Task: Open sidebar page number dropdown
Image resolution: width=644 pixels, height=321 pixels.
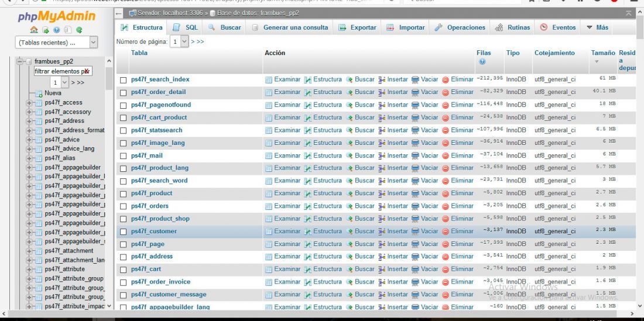Action: click(60, 82)
